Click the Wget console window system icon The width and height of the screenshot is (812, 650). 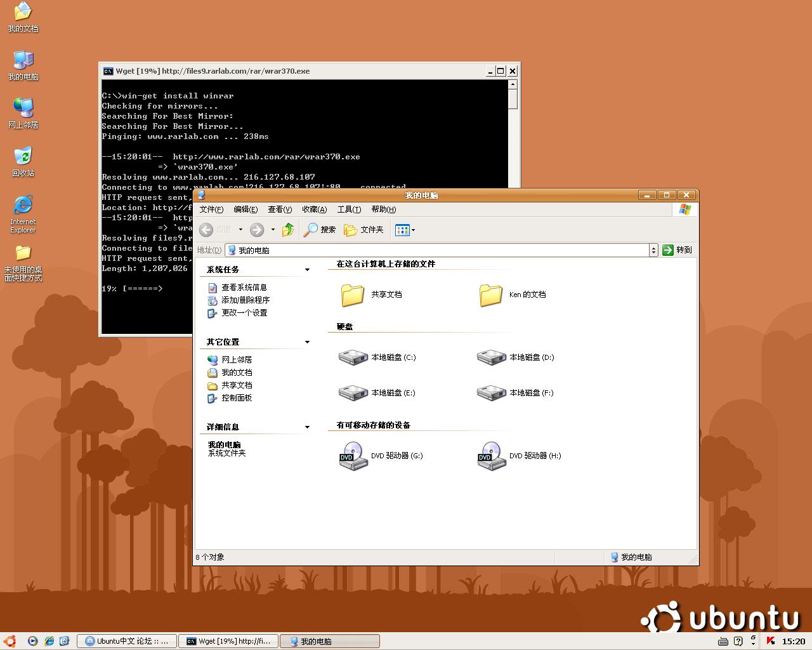click(108, 71)
